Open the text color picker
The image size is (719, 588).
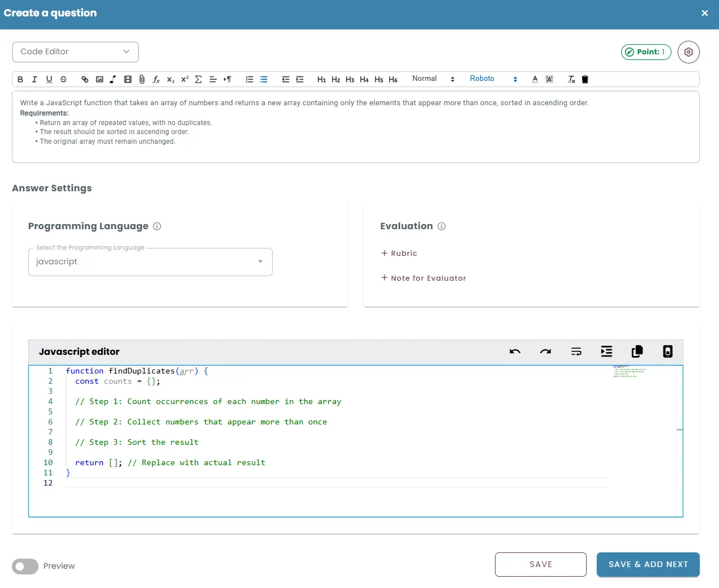(535, 79)
